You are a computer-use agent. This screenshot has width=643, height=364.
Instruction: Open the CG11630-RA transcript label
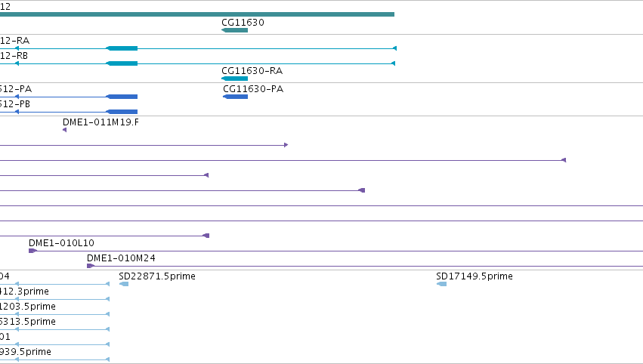tap(252, 70)
